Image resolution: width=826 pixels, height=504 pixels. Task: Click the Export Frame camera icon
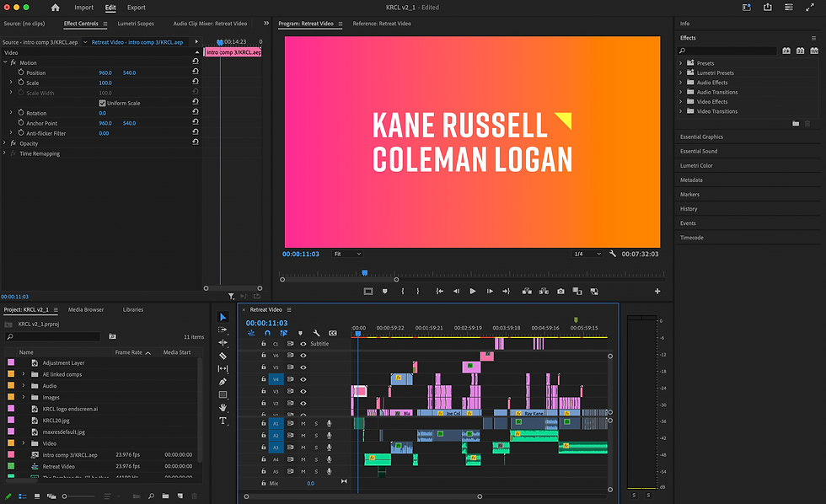click(560, 291)
